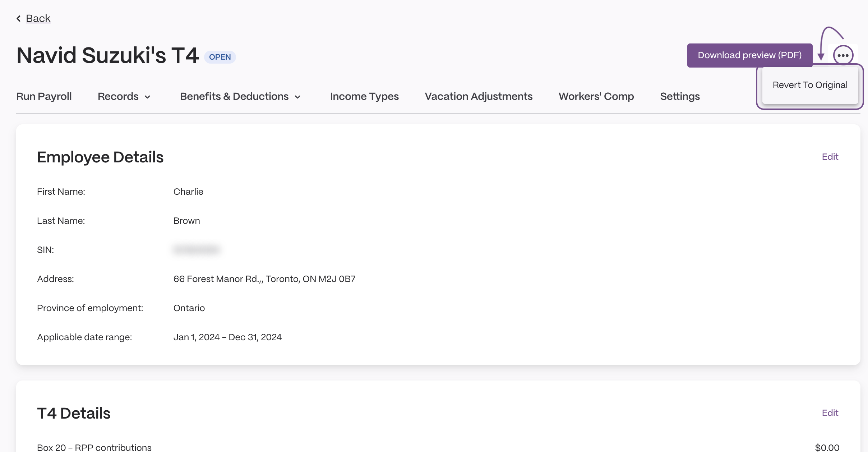Open the Run Payroll tab

click(x=44, y=96)
